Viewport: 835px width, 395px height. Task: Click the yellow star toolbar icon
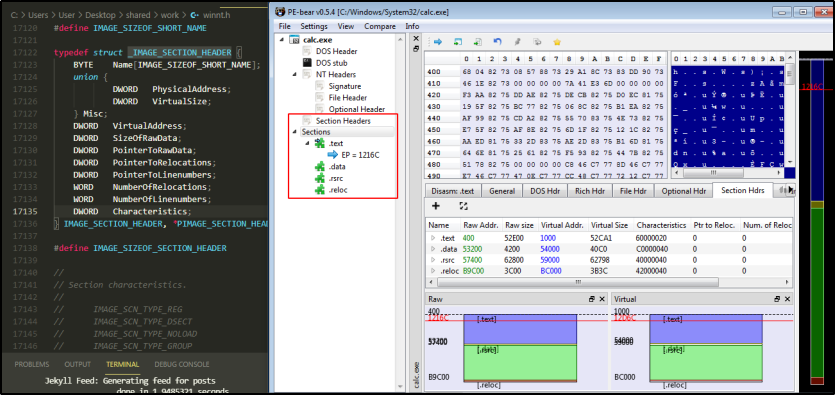tap(557, 42)
